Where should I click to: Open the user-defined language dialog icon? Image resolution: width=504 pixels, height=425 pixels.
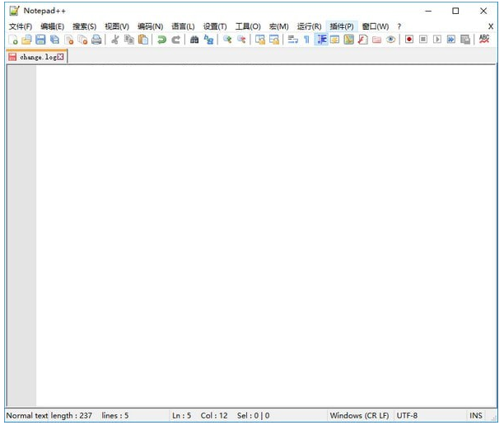334,40
